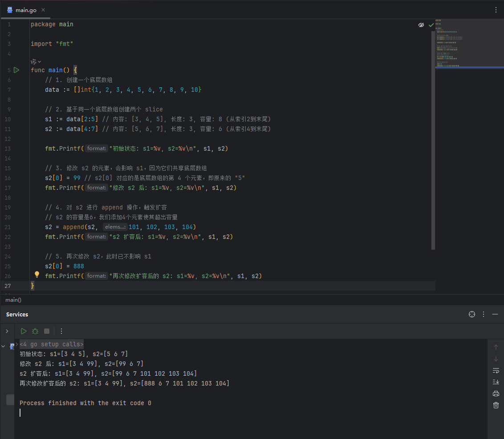The width and height of the screenshot is (504, 439).
Task: Toggle soft-wrap in console output
Action: point(496,370)
